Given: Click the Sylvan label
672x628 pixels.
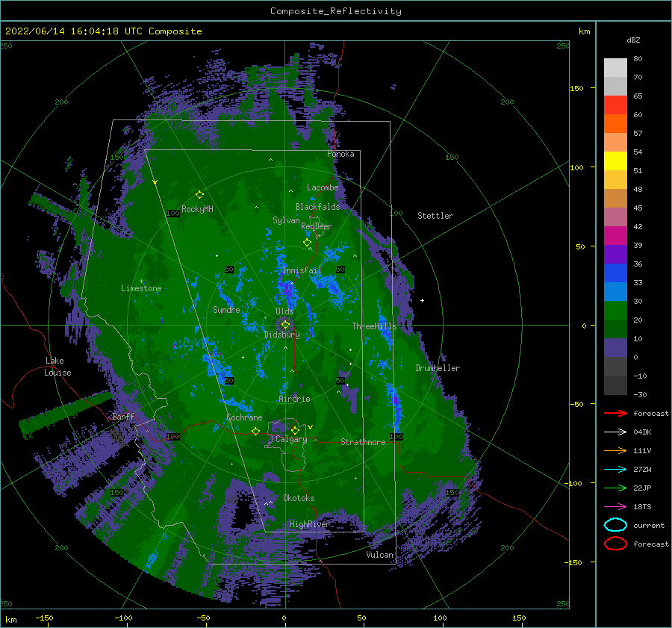Looking at the screenshot, I should (286, 220).
